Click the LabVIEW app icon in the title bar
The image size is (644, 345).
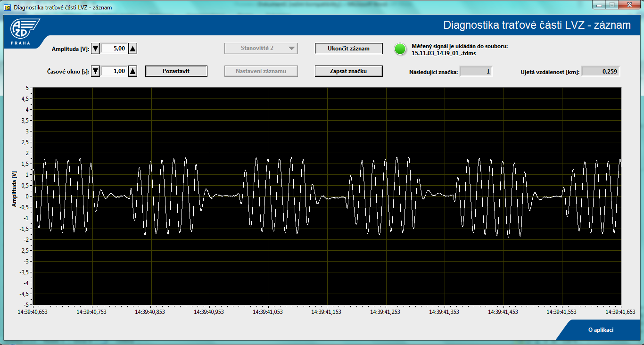tap(8, 8)
